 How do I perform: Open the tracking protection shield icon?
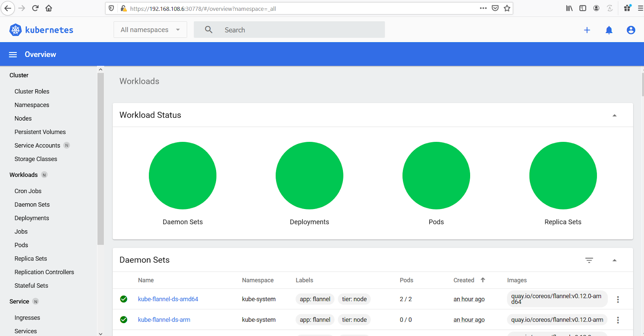click(x=111, y=8)
